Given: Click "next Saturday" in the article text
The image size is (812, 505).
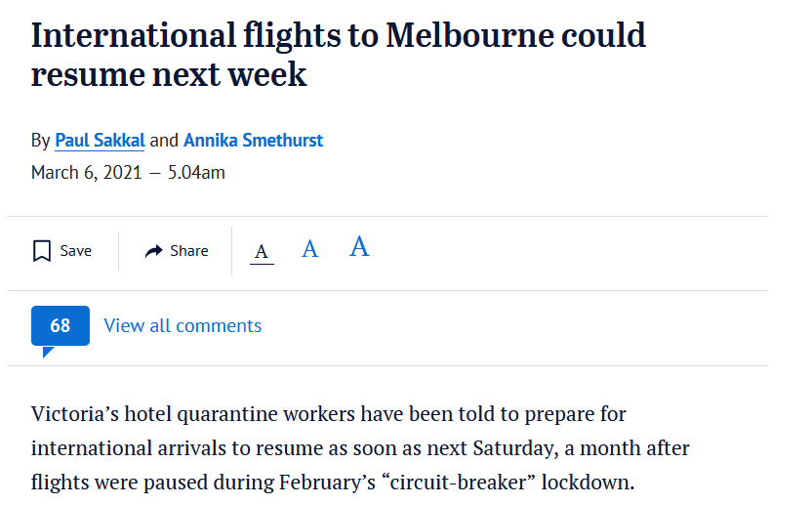Looking at the screenshot, I should [492, 448].
